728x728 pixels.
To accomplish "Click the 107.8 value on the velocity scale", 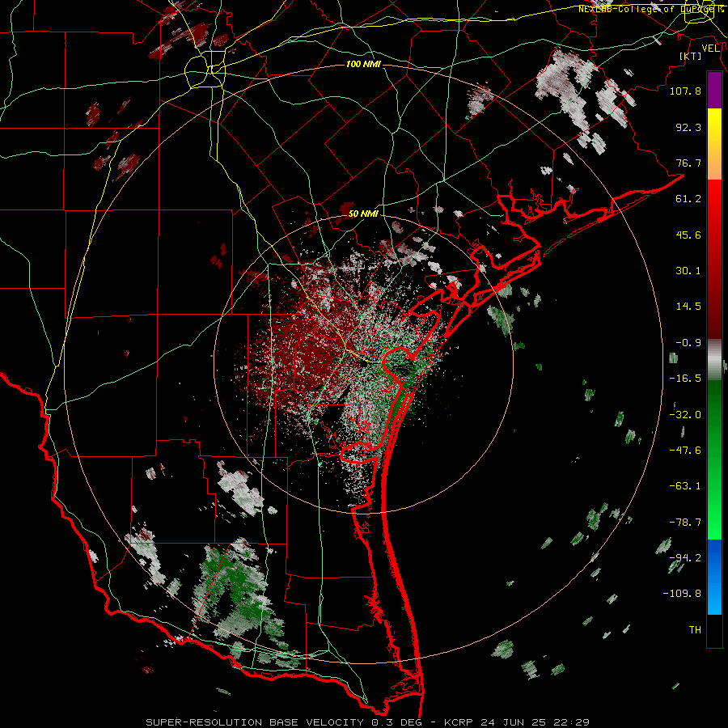I will click(x=685, y=91).
